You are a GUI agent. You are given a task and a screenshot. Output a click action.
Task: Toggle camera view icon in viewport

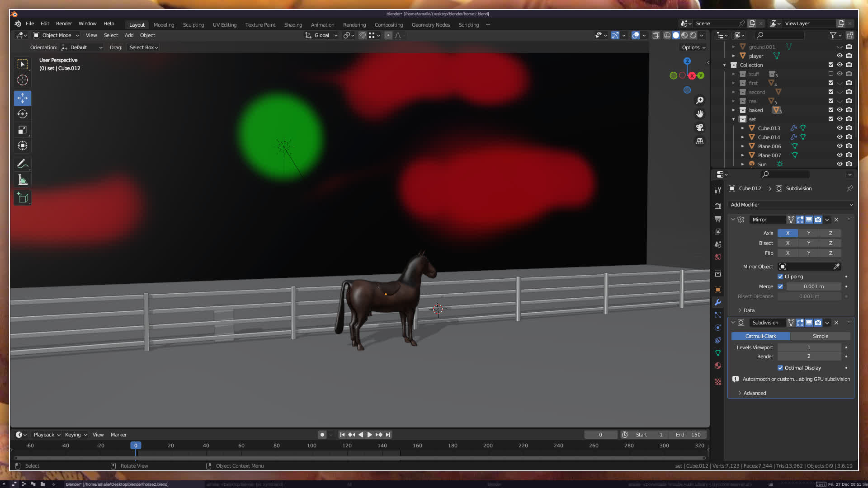(x=700, y=127)
